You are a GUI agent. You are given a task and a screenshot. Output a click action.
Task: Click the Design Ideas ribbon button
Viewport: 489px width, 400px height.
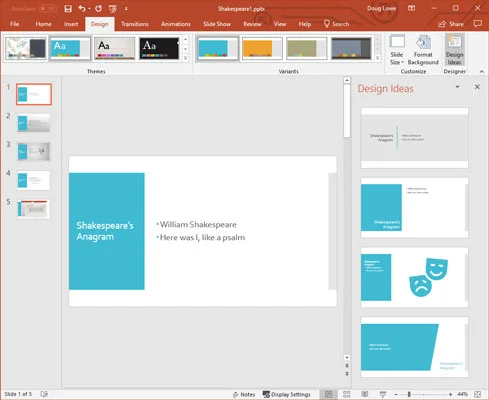(x=454, y=50)
